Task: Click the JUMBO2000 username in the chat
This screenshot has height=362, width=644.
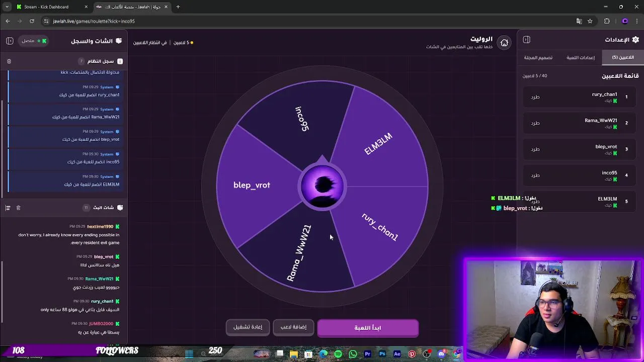Action: (x=101, y=324)
